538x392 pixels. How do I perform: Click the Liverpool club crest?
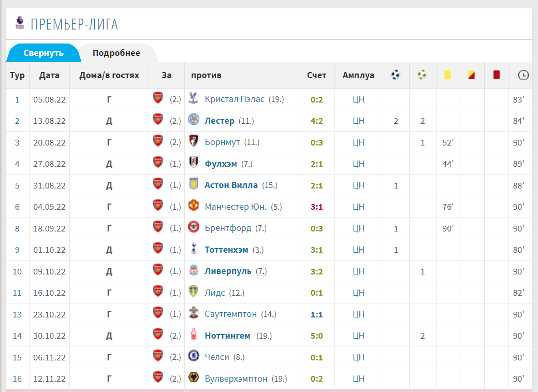click(194, 270)
